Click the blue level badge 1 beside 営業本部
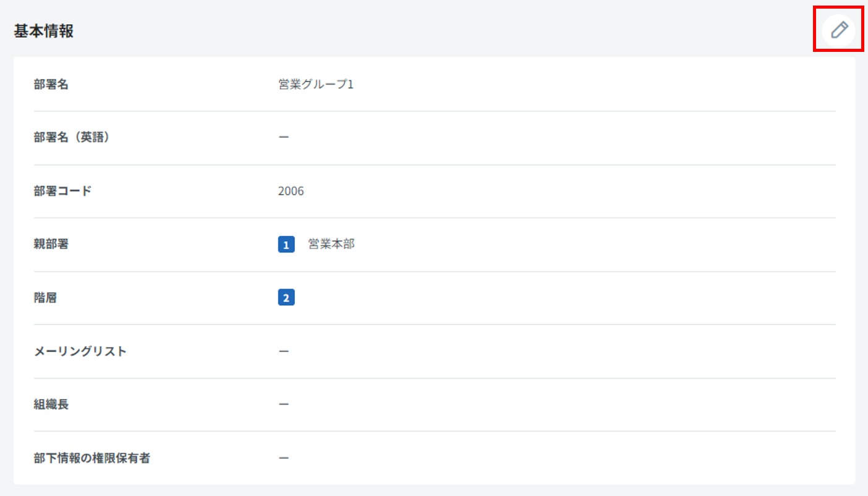Screen dimensions: 868x496 (286, 245)
